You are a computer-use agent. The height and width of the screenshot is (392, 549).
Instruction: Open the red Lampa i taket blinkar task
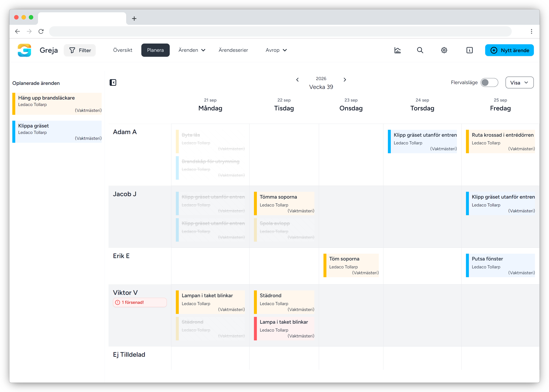[x=284, y=329]
